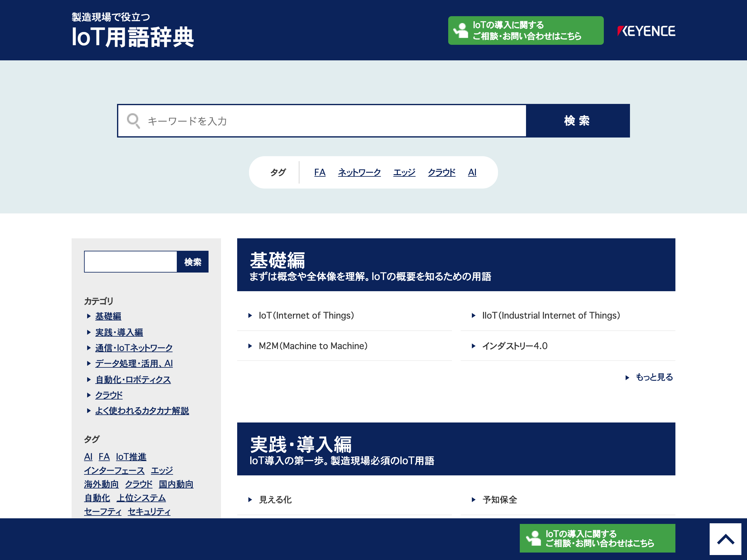Open the クラウド category in sidebar
The image size is (747, 560).
[x=109, y=395]
